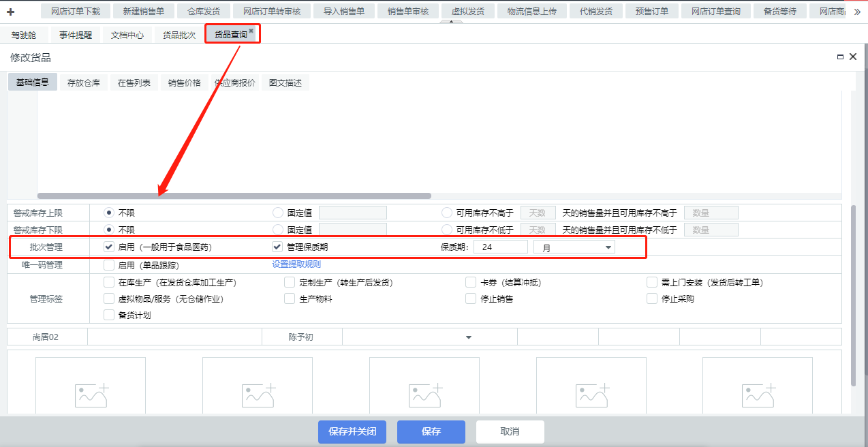This screenshot has height=447, width=868.
Task: Click the third image upload placeholder
Action: 424,386
